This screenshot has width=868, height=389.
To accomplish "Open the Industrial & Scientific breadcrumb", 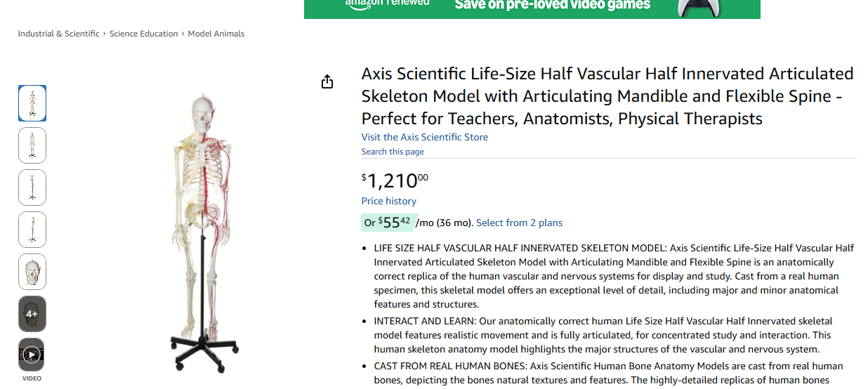I will 58,34.
